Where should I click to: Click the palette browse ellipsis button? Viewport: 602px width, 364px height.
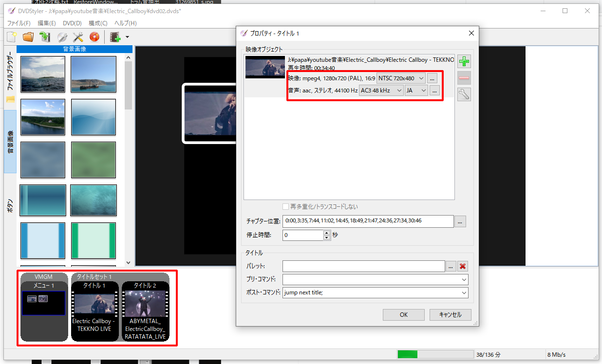[451, 266]
